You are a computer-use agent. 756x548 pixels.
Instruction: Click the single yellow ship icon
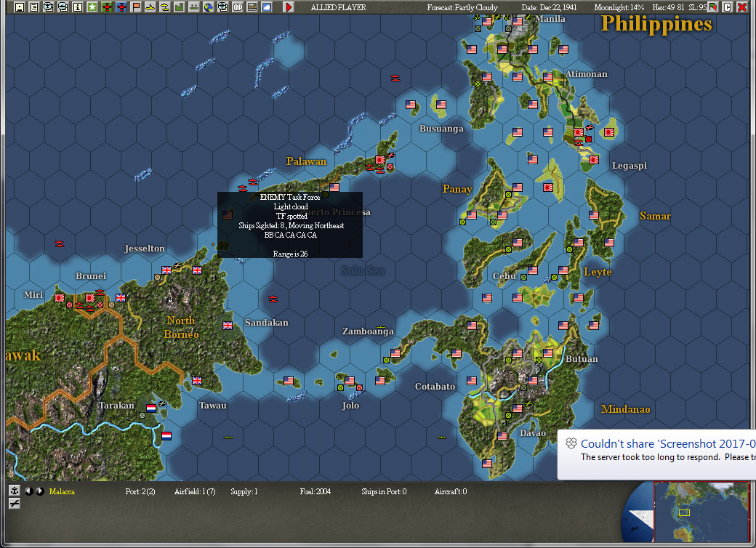click(x=150, y=7)
